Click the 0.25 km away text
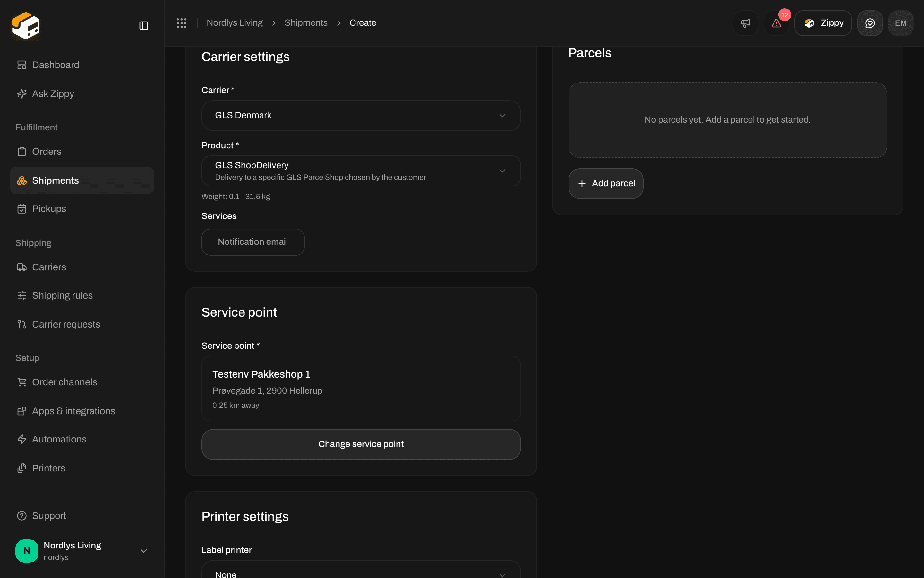924x578 pixels. click(235, 405)
